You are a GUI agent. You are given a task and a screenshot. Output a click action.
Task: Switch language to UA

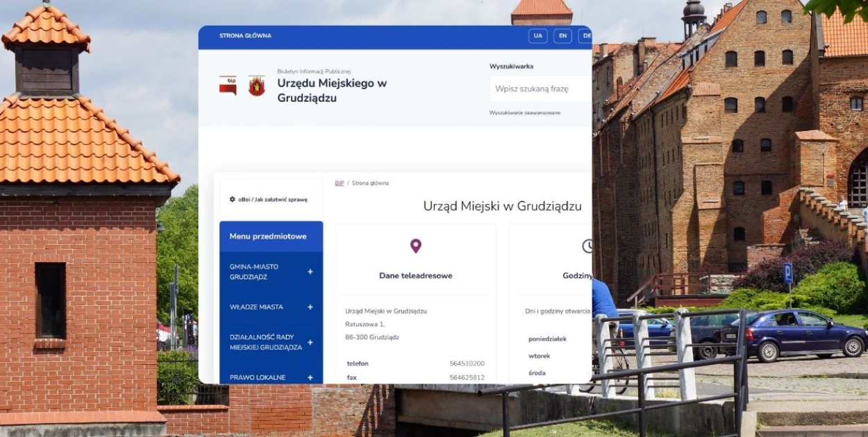point(537,36)
